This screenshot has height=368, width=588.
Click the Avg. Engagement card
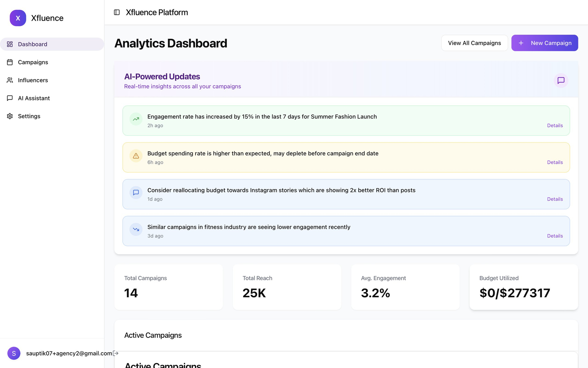coord(405,287)
